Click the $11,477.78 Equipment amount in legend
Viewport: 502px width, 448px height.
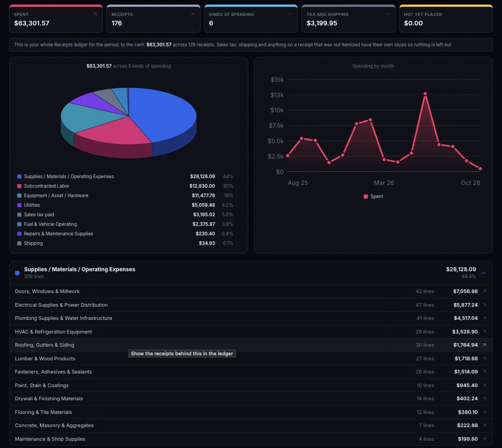click(203, 196)
